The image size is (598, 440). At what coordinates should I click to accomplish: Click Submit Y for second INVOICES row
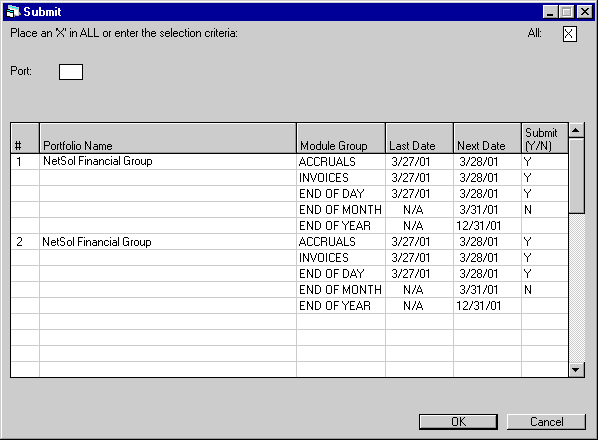tap(545, 258)
